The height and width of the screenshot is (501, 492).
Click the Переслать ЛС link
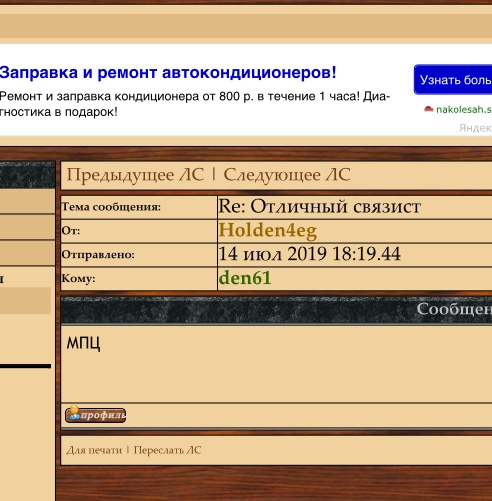(167, 450)
